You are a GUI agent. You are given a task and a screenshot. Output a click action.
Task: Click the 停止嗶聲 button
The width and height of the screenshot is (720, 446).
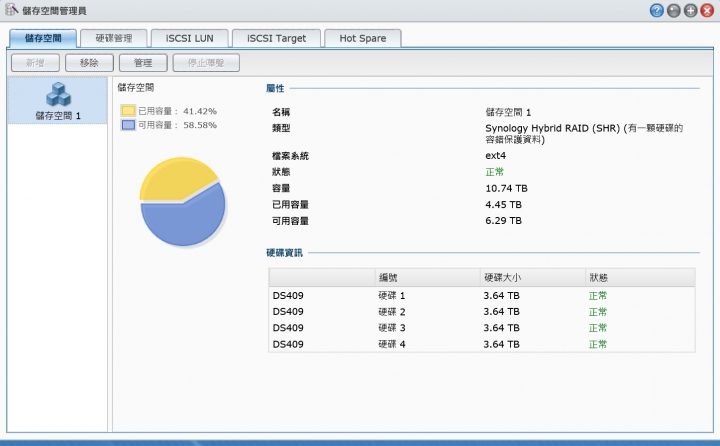pyautogui.click(x=206, y=62)
